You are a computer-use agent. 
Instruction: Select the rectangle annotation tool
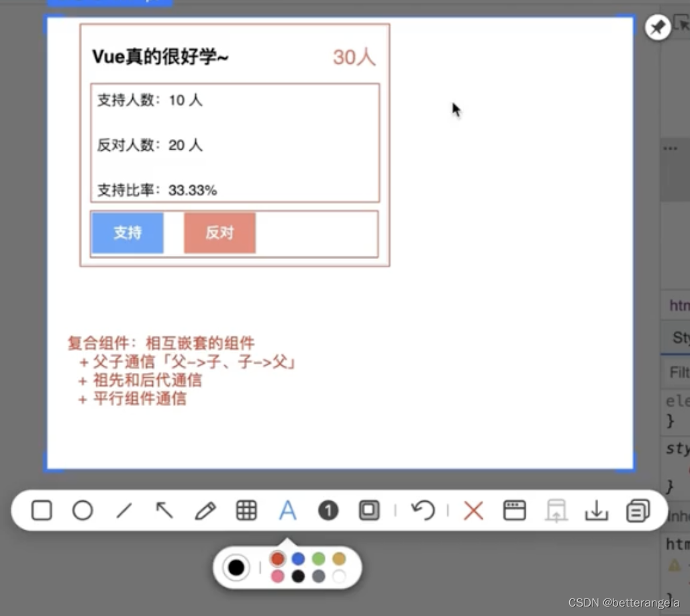pos(42,511)
